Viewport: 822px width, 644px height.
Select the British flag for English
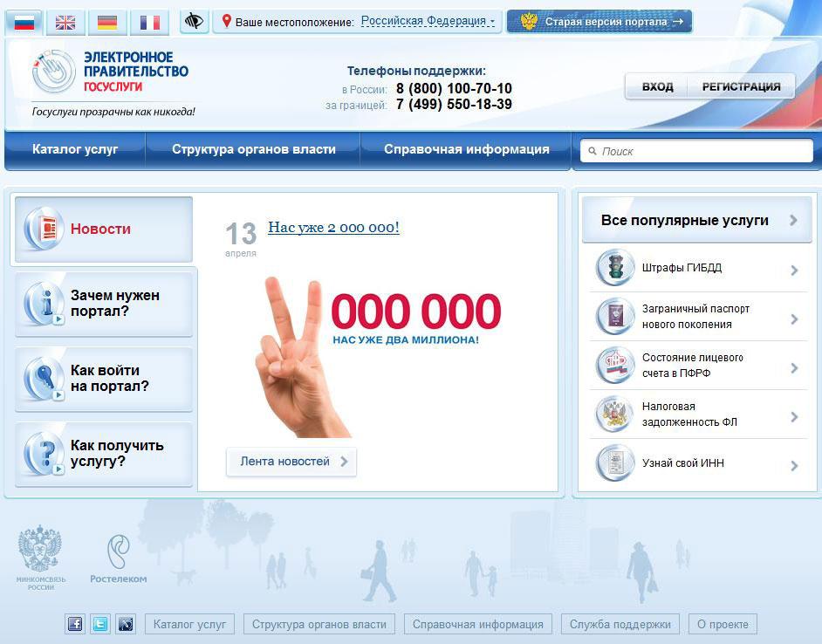[65, 22]
